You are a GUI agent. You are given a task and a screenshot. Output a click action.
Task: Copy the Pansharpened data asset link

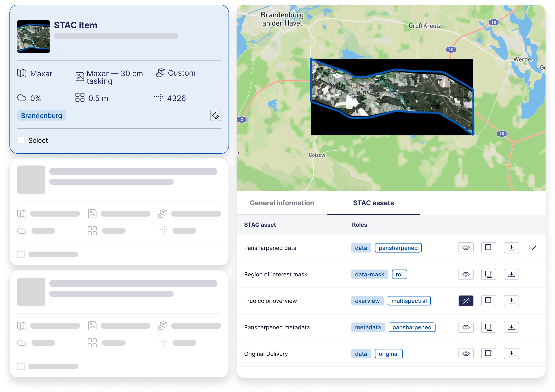click(x=488, y=248)
